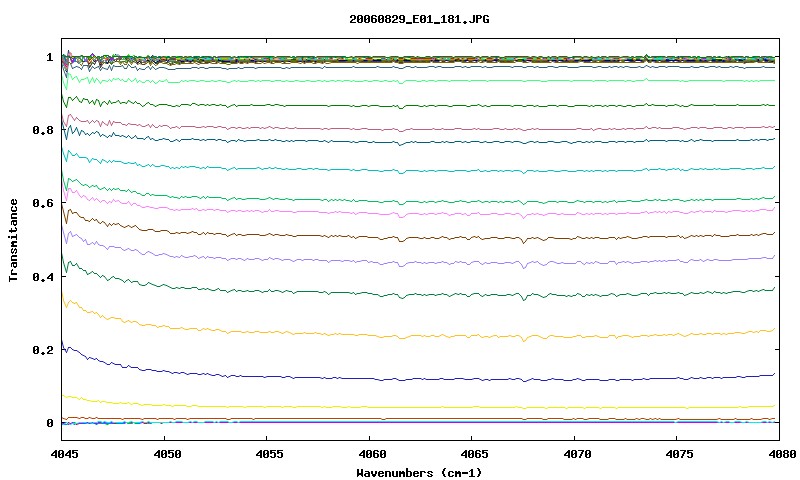Click the y-axis tick label 0.6
Image resolution: width=800 pixels, height=480 pixels.
[43, 203]
